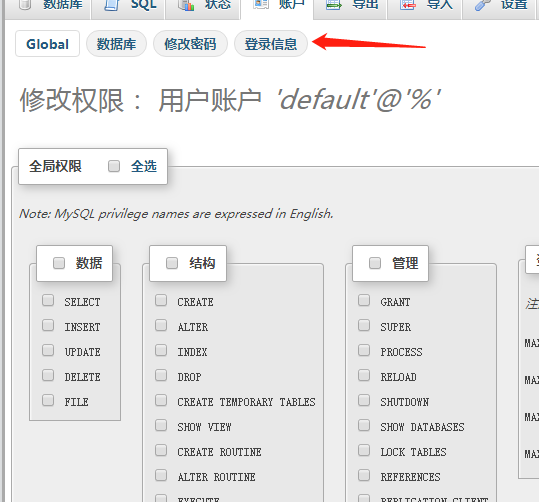Tick the ALTER ROUTINE checkbox

(x=161, y=476)
